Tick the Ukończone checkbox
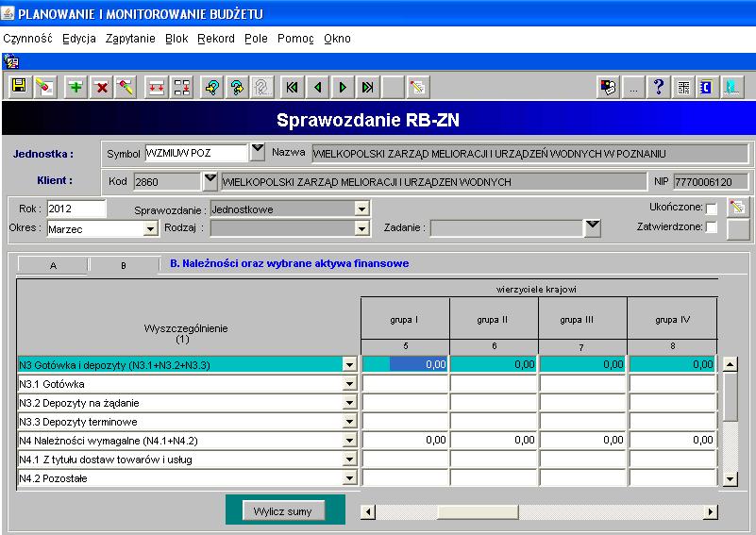756x535 pixels. pos(711,209)
